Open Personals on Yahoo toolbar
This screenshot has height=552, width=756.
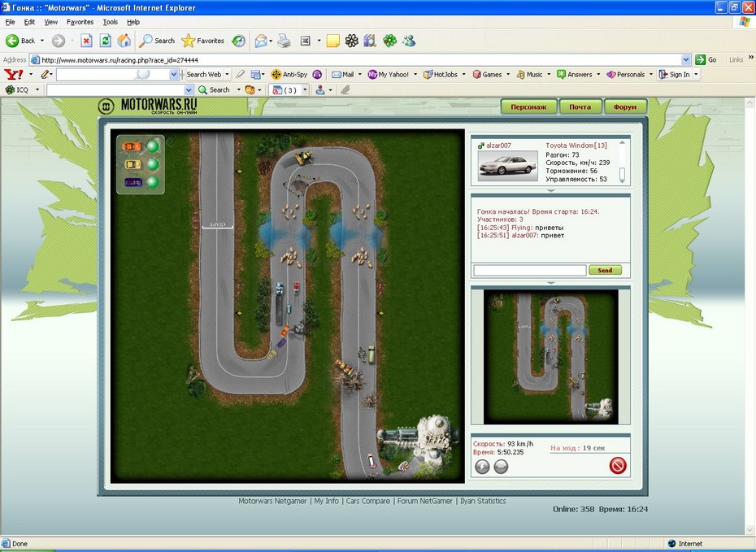click(x=626, y=74)
